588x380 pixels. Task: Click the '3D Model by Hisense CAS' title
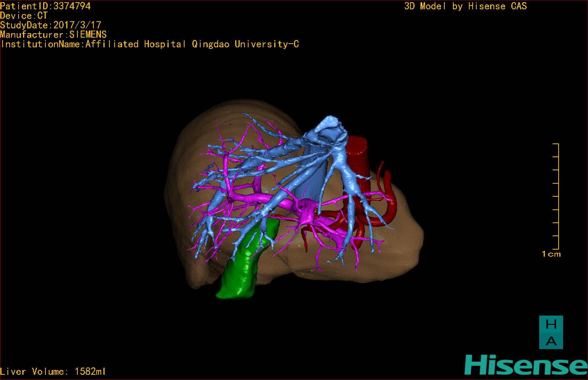tap(465, 6)
